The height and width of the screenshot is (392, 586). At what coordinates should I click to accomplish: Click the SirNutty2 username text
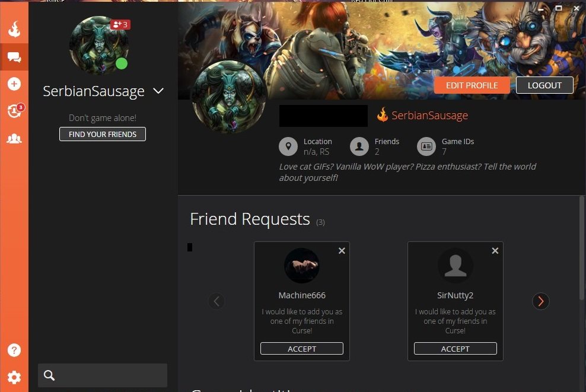[x=455, y=295]
